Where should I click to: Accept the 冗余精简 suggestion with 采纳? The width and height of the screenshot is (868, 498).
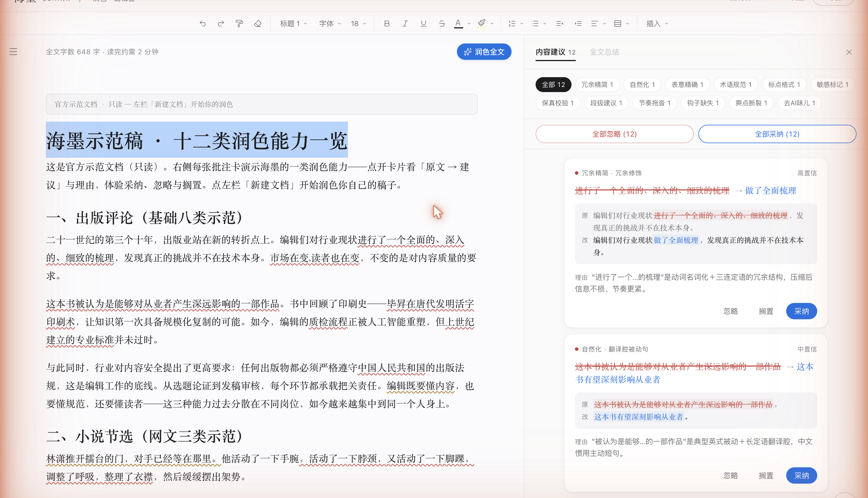[x=801, y=311]
